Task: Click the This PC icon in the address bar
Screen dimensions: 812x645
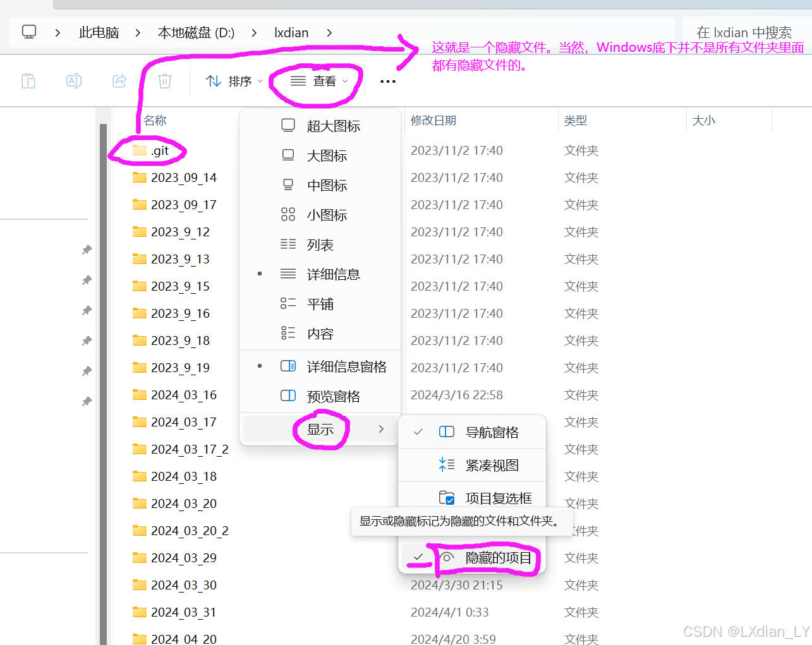Action: click(27, 32)
